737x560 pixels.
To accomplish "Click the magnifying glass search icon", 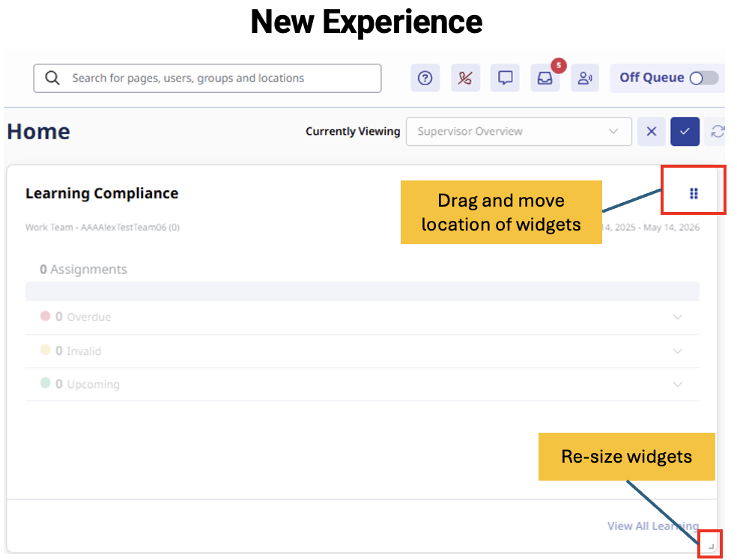I will (x=52, y=78).
